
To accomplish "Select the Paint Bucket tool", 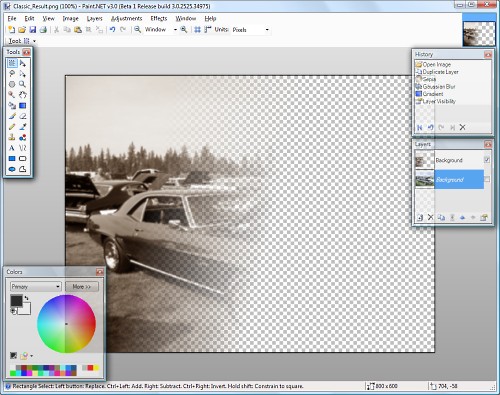I will coord(12,106).
